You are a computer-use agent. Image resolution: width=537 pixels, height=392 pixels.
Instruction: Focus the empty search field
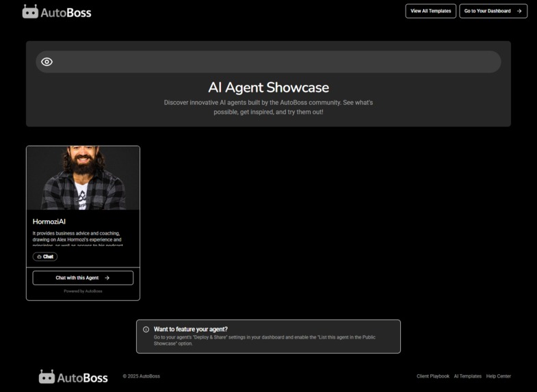(268, 62)
